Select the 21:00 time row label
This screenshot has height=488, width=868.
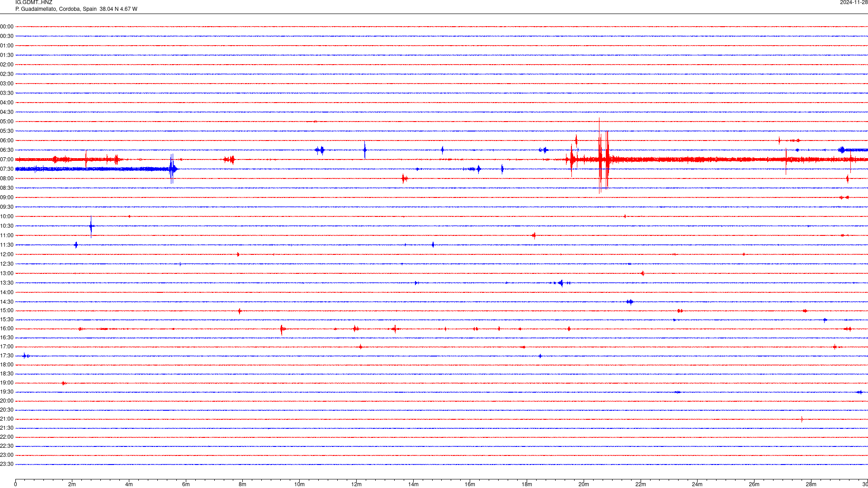7,419
